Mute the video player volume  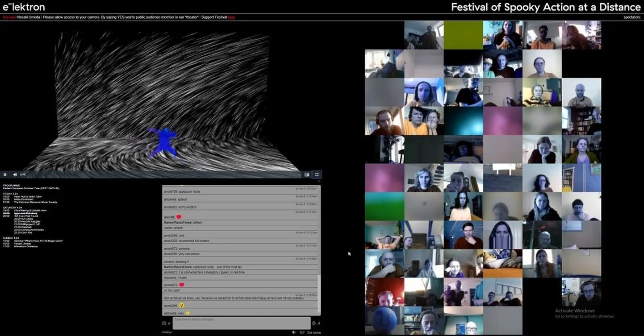(15, 174)
